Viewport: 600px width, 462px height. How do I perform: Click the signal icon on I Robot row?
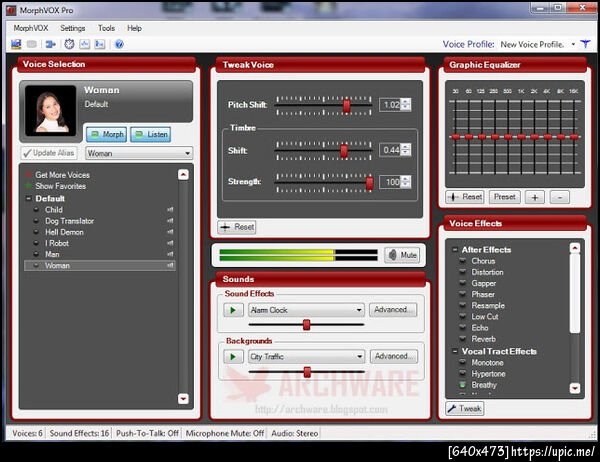tap(170, 243)
